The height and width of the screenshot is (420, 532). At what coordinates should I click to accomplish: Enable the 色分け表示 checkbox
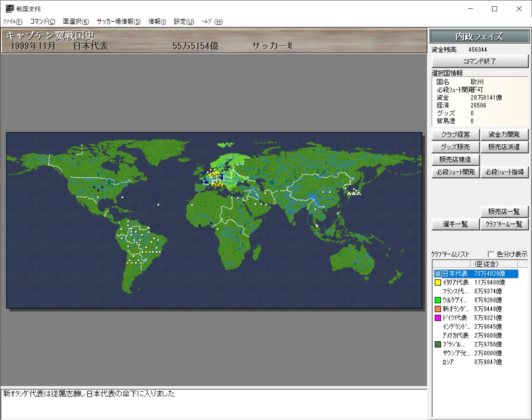click(491, 254)
